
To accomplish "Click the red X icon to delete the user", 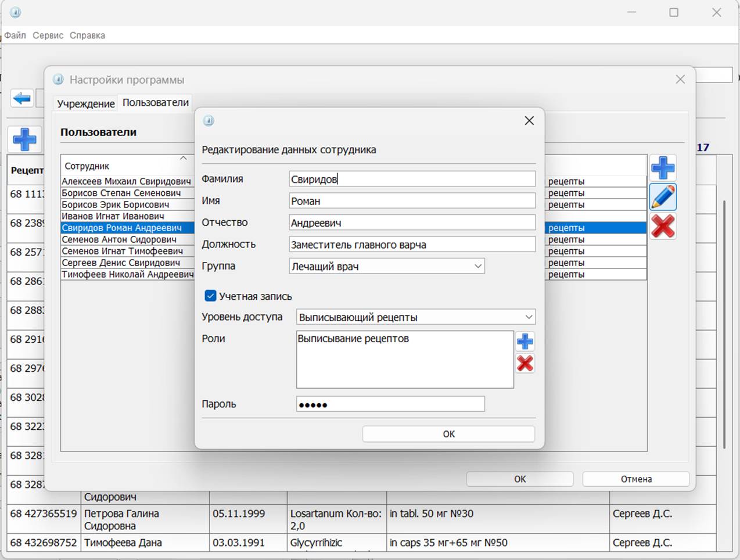I will [x=662, y=226].
